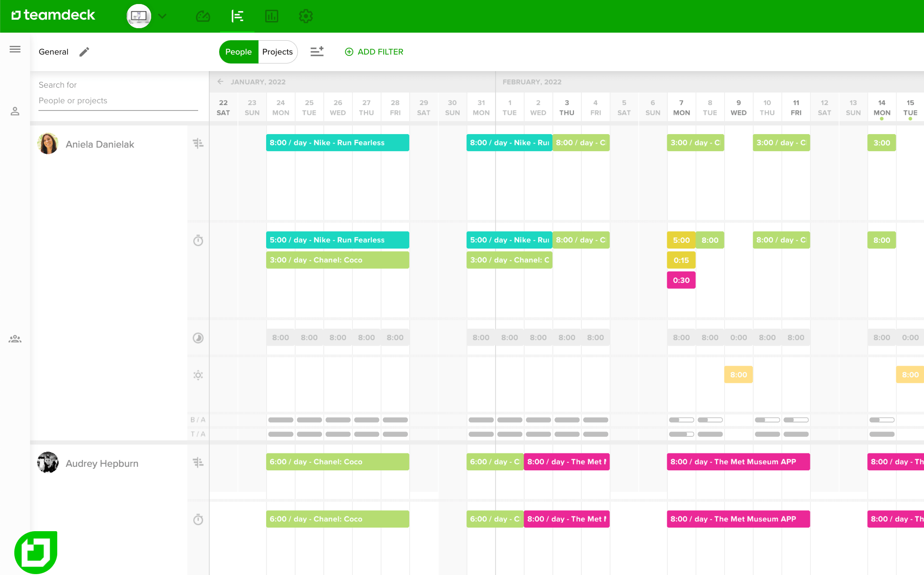Open Aniela Danielak's profile name

[x=100, y=144]
